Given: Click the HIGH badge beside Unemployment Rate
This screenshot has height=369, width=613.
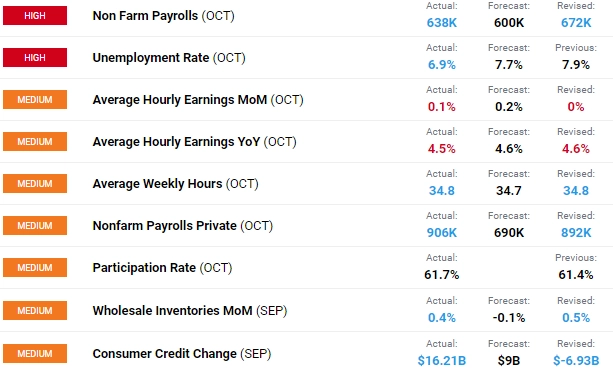Looking at the screenshot, I should 35,57.
